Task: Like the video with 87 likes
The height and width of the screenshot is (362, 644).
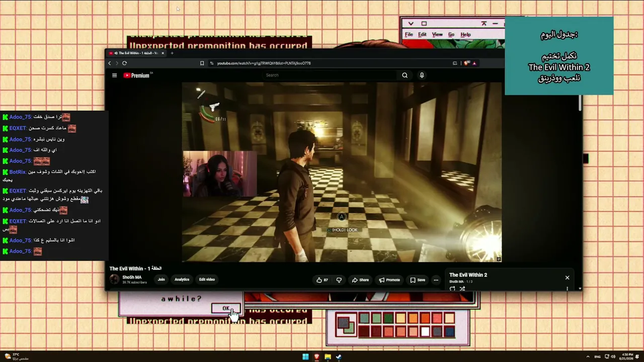Action: coord(322,280)
